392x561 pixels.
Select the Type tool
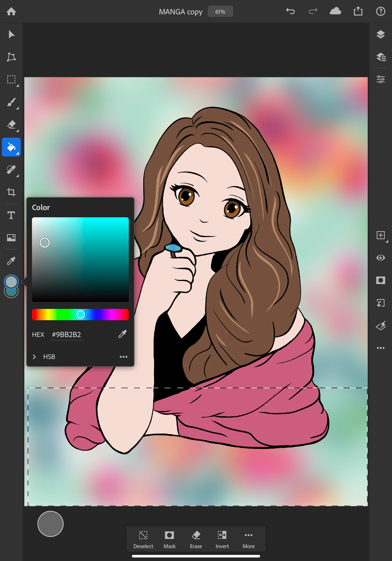coord(11,215)
